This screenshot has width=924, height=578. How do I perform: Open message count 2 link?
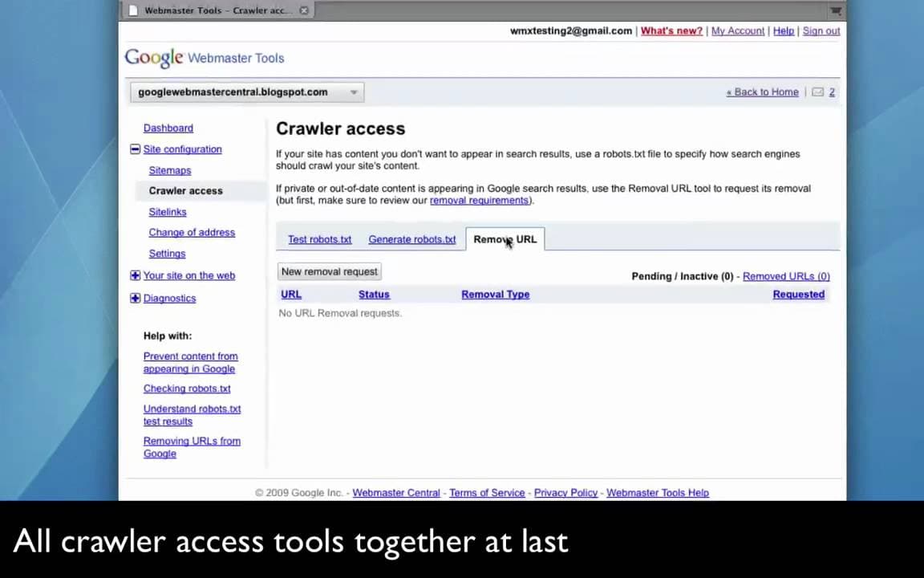[832, 92]
